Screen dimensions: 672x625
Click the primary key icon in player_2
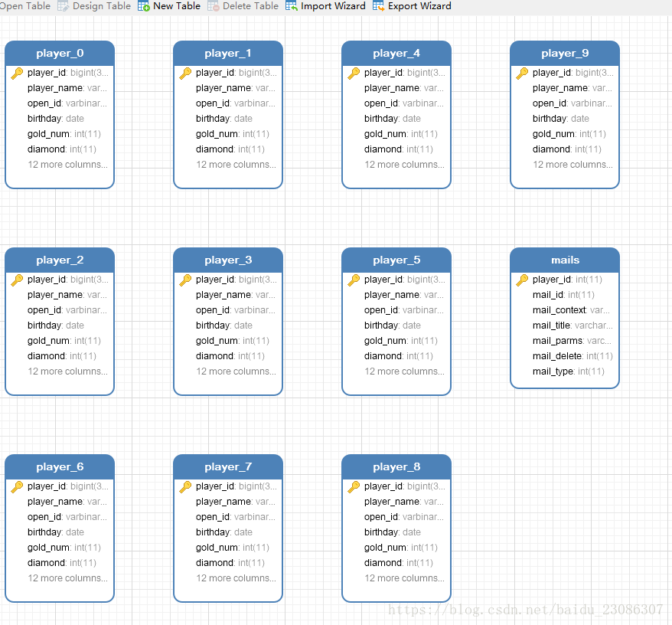[x=17, y=280]
